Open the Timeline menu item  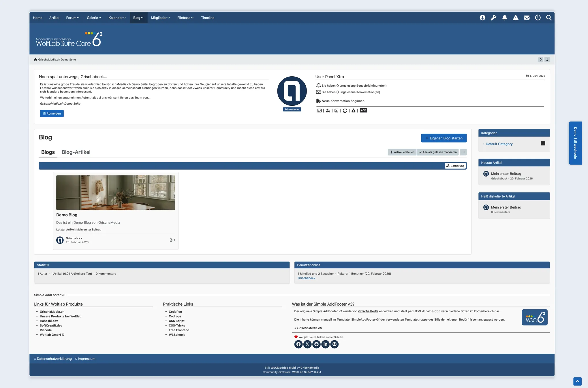tap(208, 18)
